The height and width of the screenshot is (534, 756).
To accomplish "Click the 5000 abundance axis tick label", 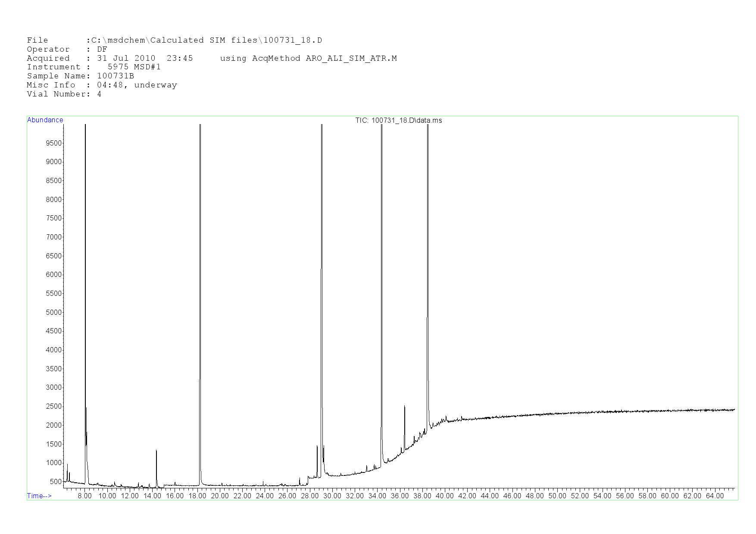I will pyautogui.click(x=54, y=312).
